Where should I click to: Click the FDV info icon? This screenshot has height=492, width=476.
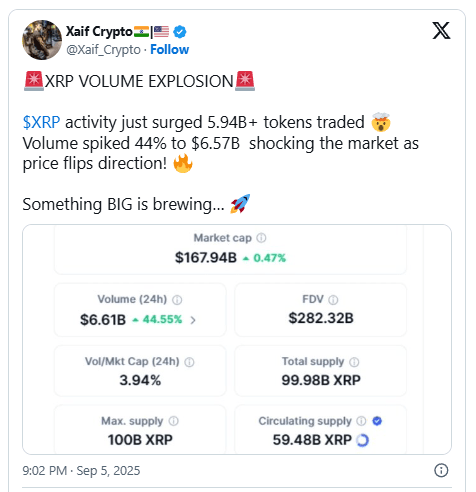[333, 300]
